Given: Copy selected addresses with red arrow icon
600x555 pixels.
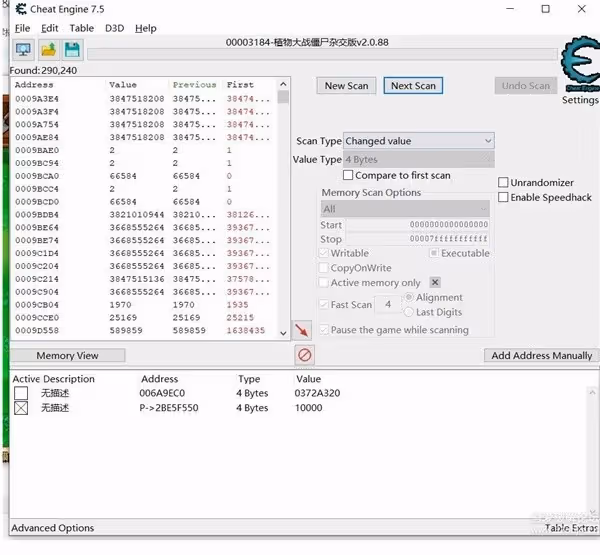Looking at the screenshot, I should point(302,330).
